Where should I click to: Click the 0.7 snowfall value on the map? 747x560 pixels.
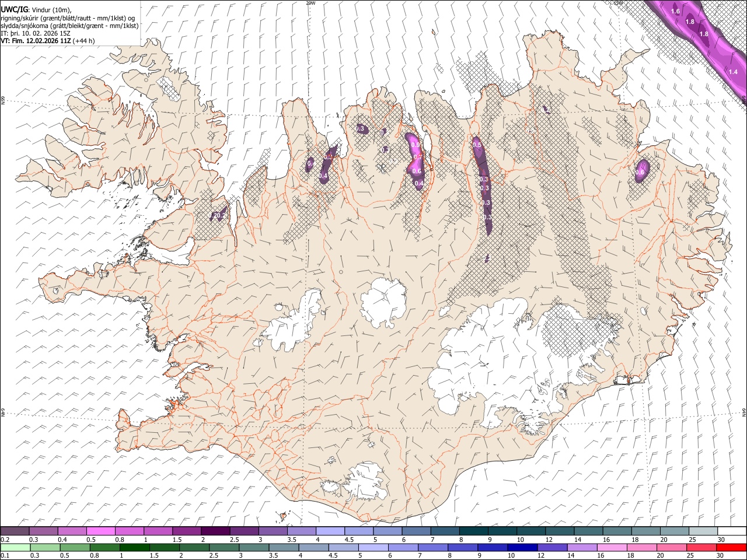(x=417, y=157)
